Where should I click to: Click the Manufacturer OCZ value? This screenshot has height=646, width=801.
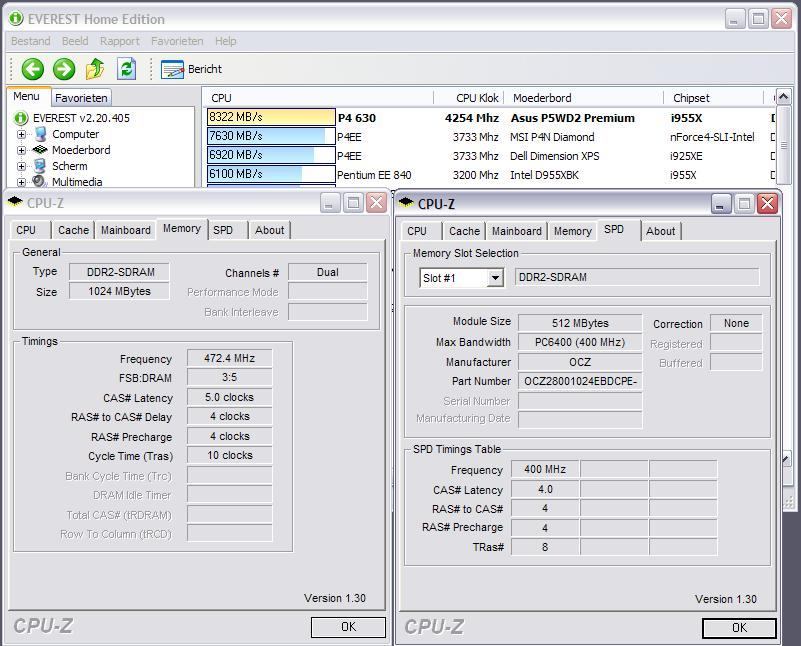tap(580, 362)
